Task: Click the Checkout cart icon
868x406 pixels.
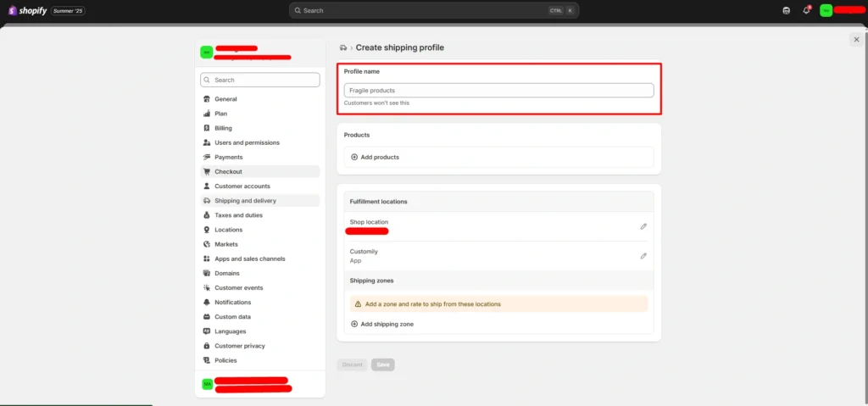Action: click(207, 172)
